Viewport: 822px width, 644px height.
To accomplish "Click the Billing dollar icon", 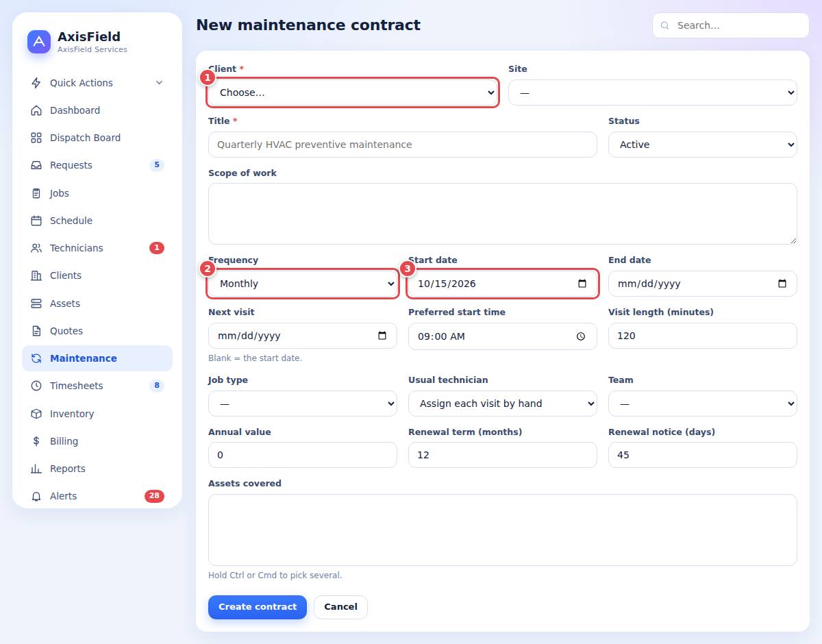I will [x=36, y=441].
